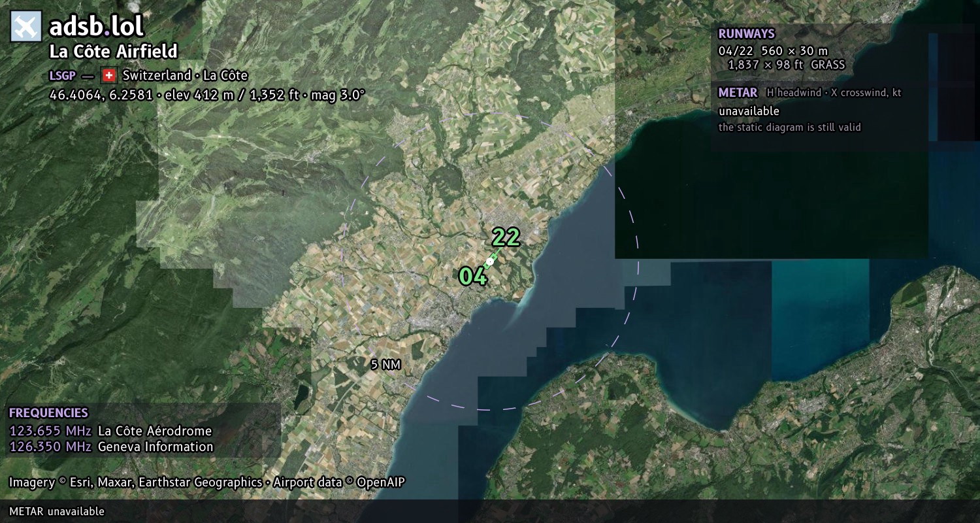This screenshot has height=523, width=980.
Task: Click the "adsb.lol" site title
Action: 96,27
